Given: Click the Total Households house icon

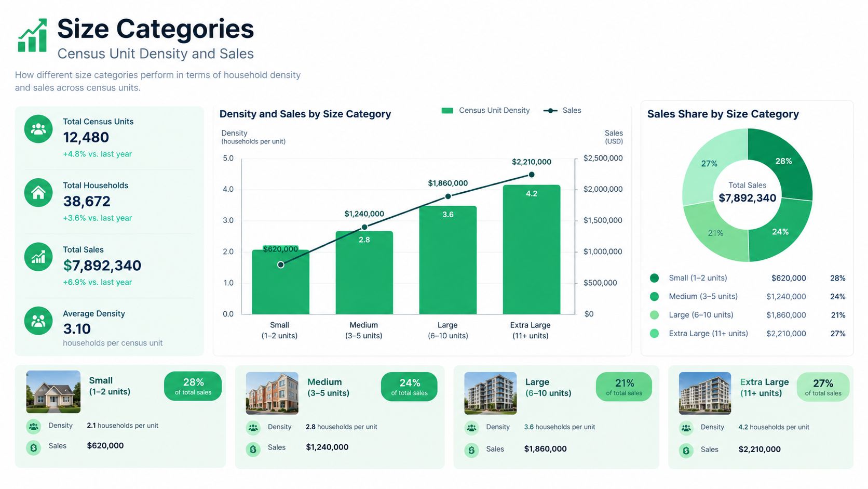Looking at the screenshot, I should [x=38, y=193].
